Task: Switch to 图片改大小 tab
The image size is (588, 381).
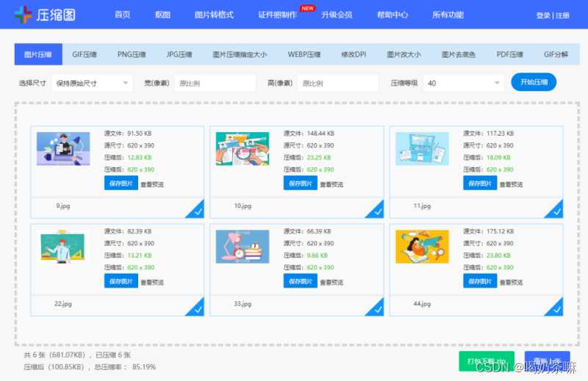Action: [404, 54]
